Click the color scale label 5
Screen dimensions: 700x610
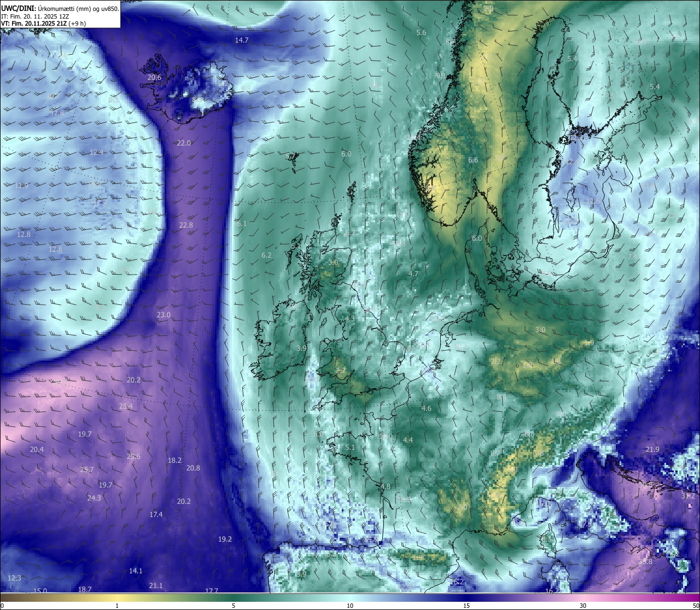pyautogui.click(x=234, y=606)
